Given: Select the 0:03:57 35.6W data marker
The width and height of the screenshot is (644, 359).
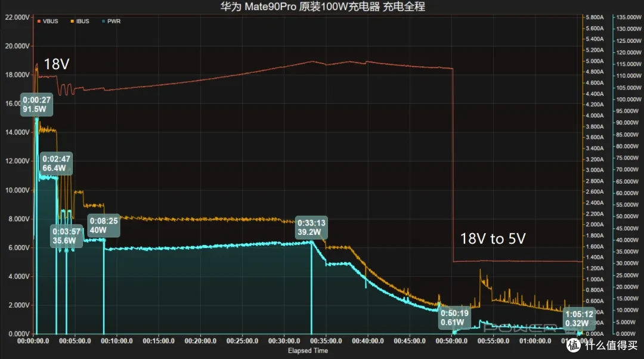Looking at the screenshot, I should [x=66, y=236].
